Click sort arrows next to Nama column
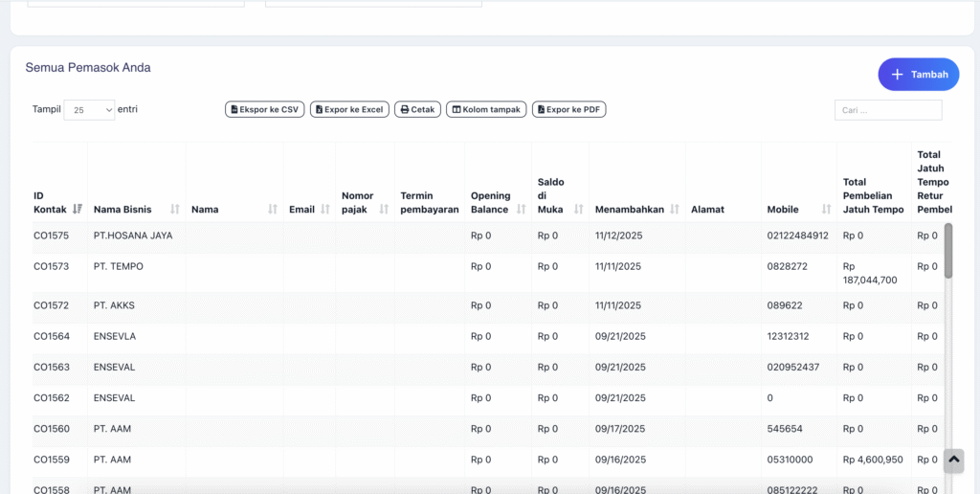This screenshot has height=494, width=980. click(273, 209)
